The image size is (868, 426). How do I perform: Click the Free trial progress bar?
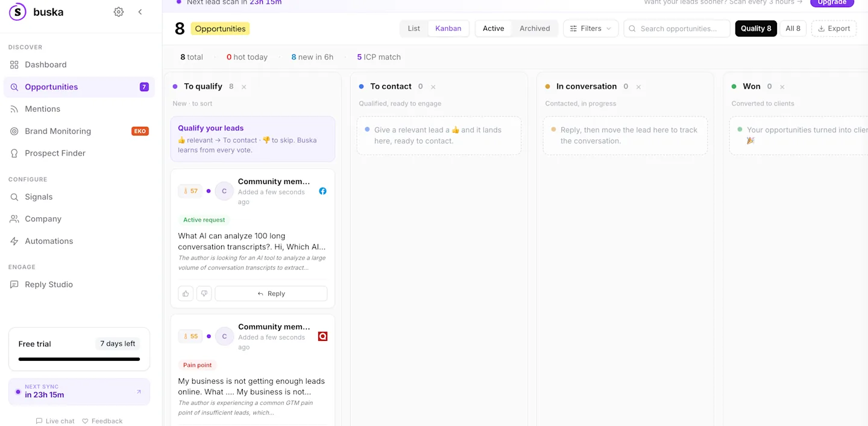79,359
